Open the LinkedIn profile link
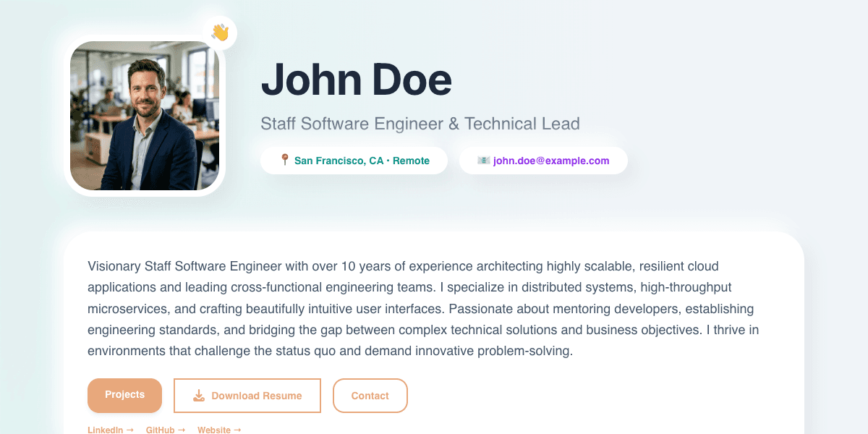Screen dimensions: 868x434 pyautogui.click(x=105, y=430)
